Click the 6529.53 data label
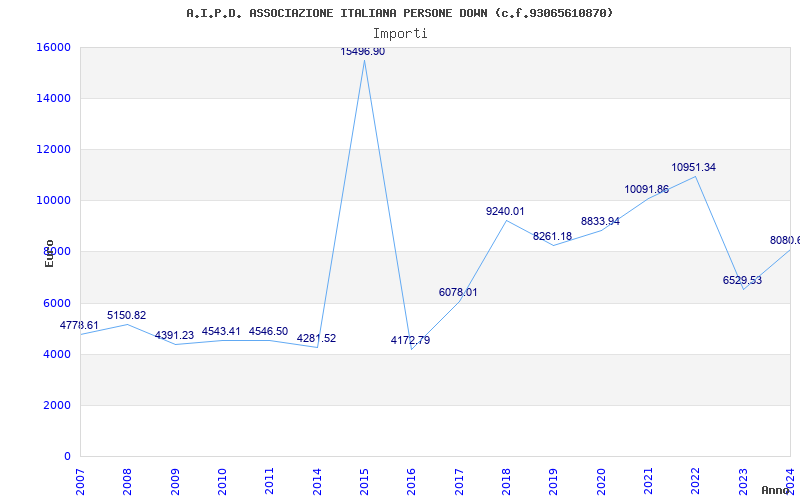 point(742,281)
